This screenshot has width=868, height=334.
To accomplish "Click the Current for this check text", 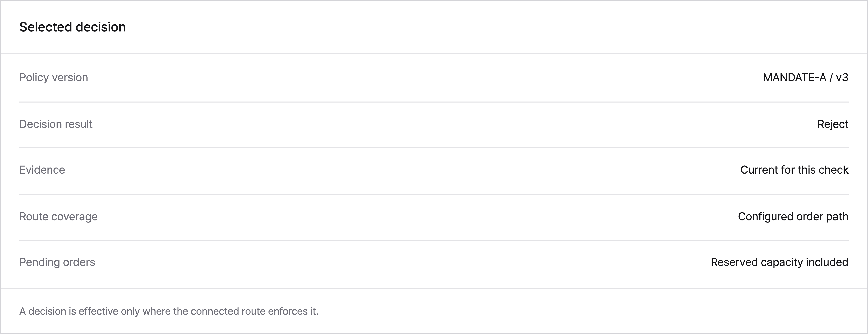I will tap(794, 170).
